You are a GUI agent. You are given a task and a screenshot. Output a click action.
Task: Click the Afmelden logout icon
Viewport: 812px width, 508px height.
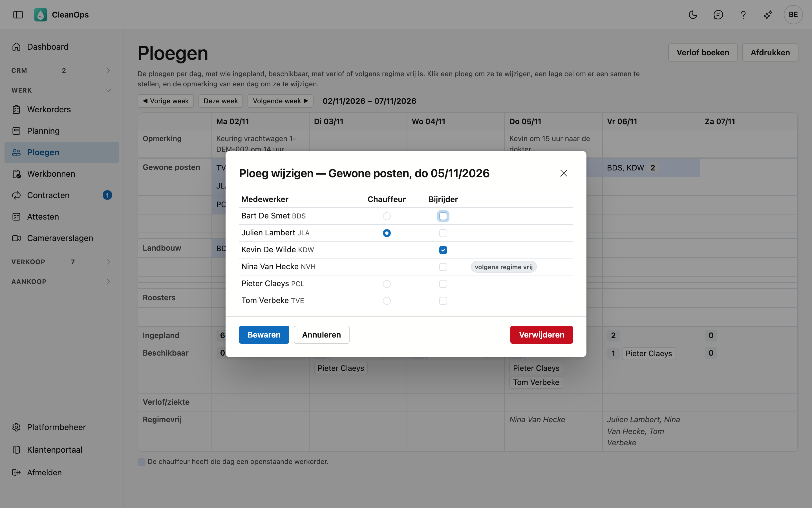[16, 472]
